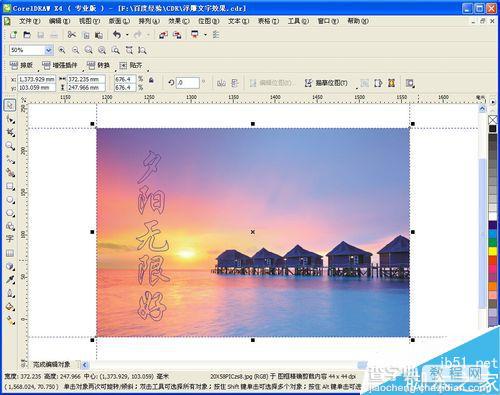Select the Basic Shapes tool
Viewport: 500px width, 395px height.
coord(10,226)
